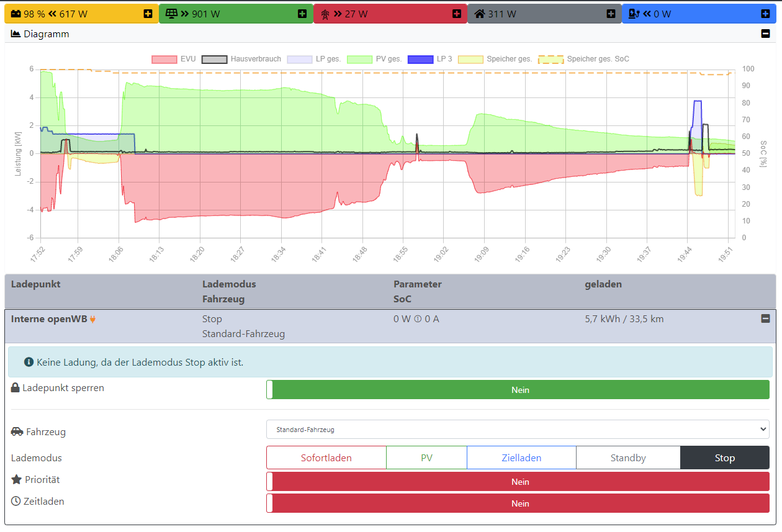Collapse the Diagramm panel with minus icon
782x532 pixels.
765,34
